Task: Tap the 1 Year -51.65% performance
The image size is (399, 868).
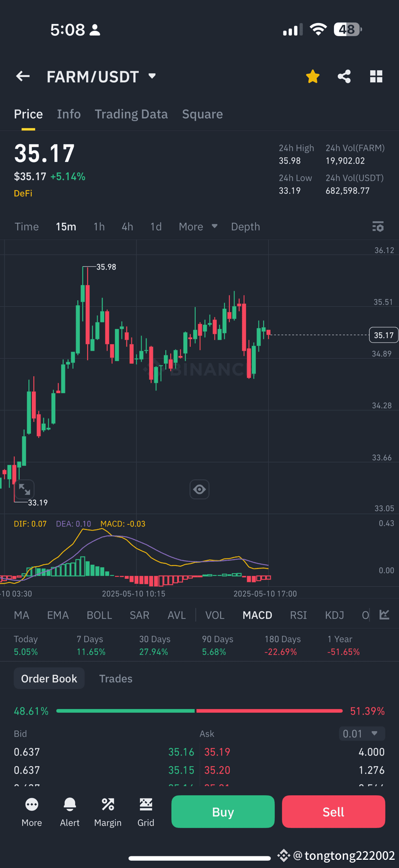Action: click(x=344, y=645)
